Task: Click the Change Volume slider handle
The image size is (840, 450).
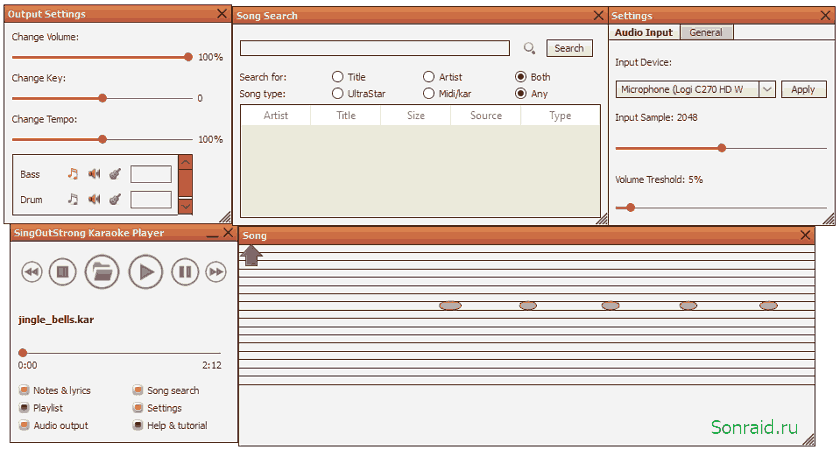Action: (x=188, y=57)
